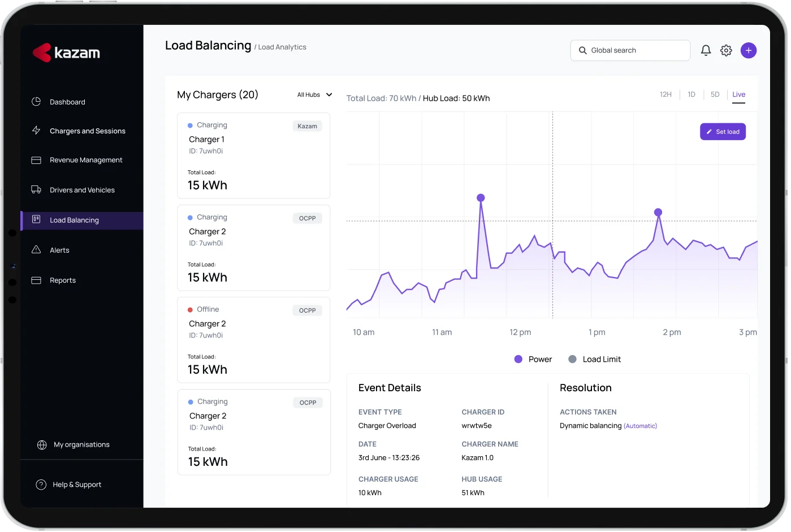This screenshot has height=532, width=791.
Task: Click Reports sidebar icon
Action: pos(36,280)
